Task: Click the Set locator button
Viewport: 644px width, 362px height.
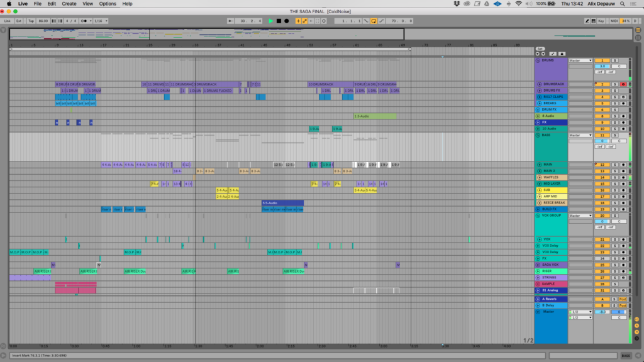Action: (540, 49)
